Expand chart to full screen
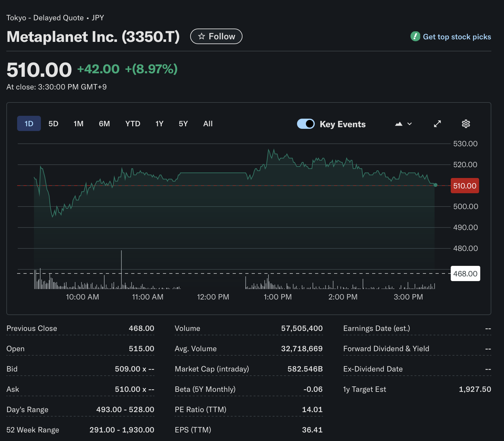This screenshot has height=441, width=504. (x=437, y=124)
